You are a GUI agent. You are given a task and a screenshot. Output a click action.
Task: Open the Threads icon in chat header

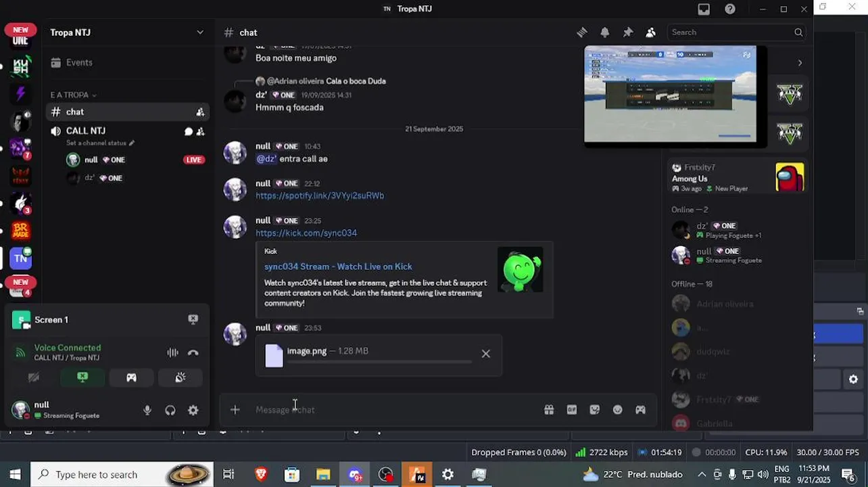coord(582,32)
